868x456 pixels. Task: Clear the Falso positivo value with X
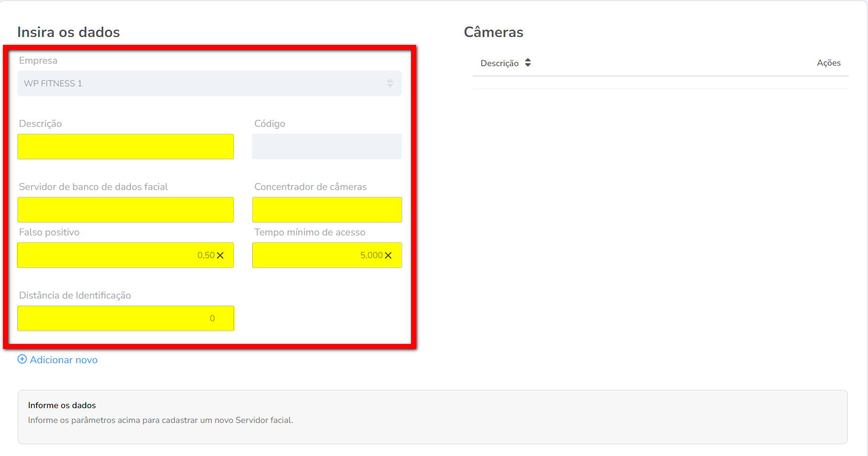click(220, 255)
